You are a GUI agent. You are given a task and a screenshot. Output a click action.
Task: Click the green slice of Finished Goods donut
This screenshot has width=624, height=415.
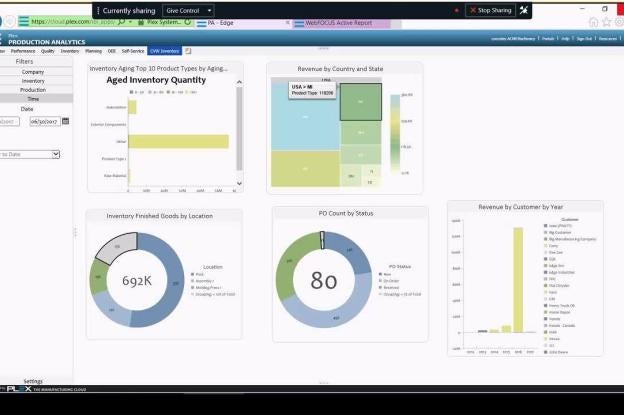click(x=98, y=277)
